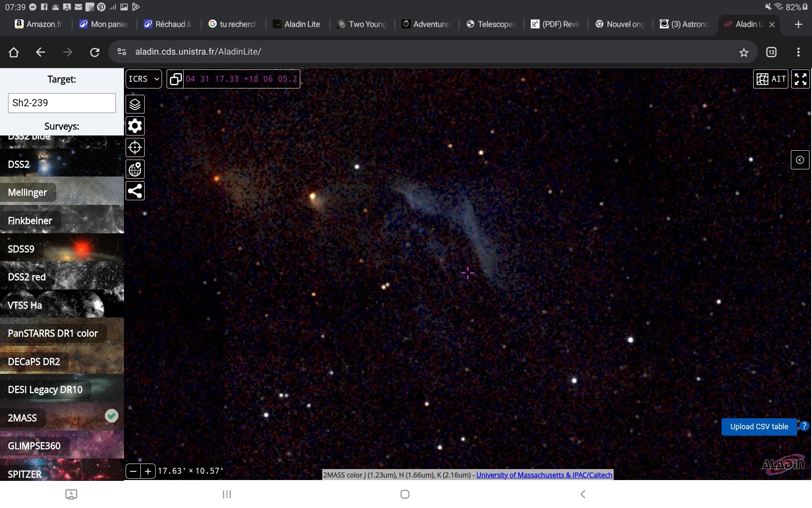The height and width of the screenshot is (508, 812).
Task: Tap Android back button
Action: pyautogui.click(x=583, y=494)
